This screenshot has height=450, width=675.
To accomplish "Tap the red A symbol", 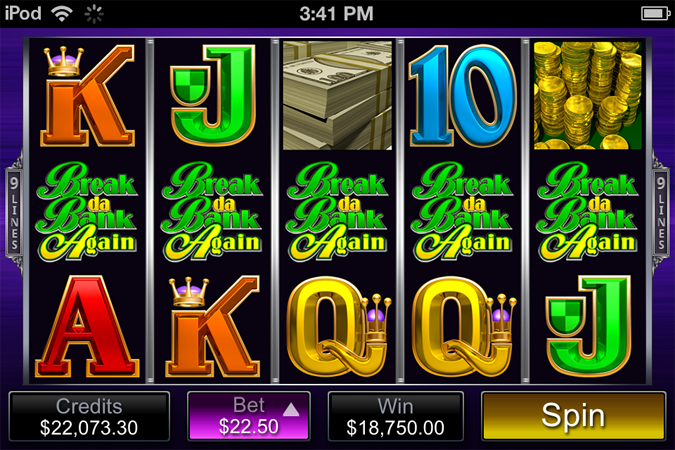I will (x=87, y=326).
